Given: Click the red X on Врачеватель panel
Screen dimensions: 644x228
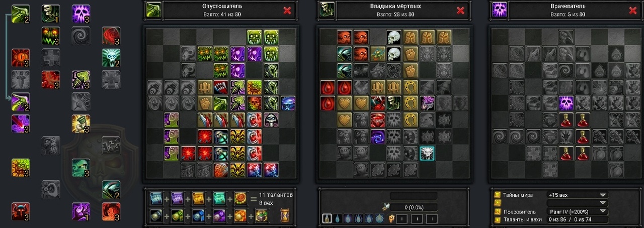Looking at the screenshot, I should point(633,10).
